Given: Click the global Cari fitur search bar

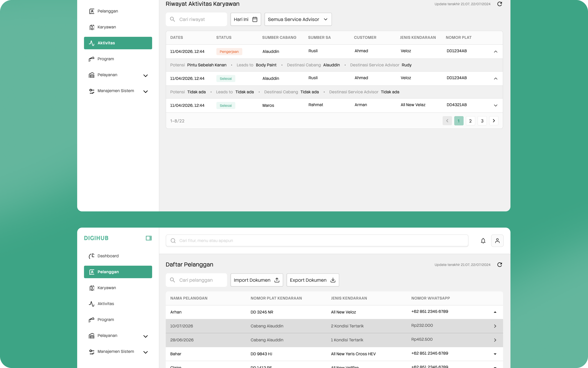Looking at the screenshot, I should click(317, 241).
